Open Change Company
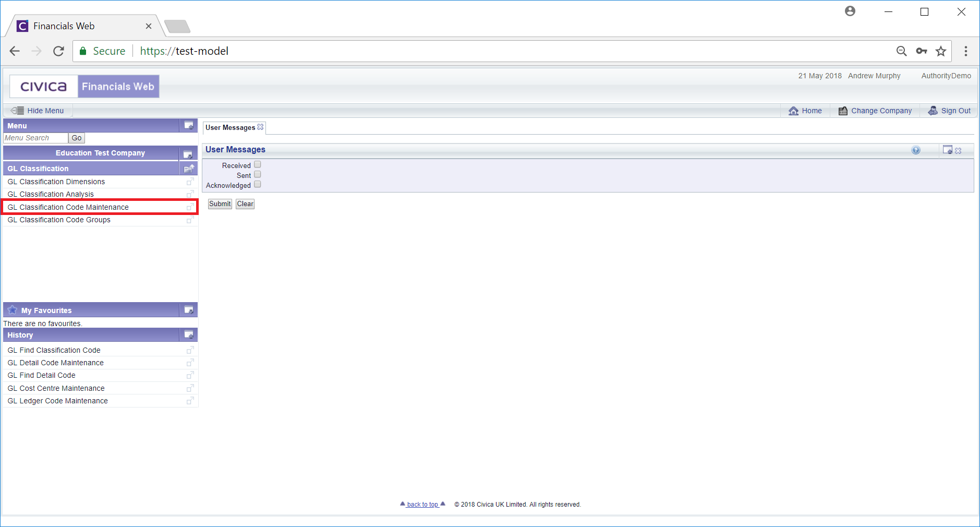The height and width of the screenshot is (527, 980). [875, 111]
